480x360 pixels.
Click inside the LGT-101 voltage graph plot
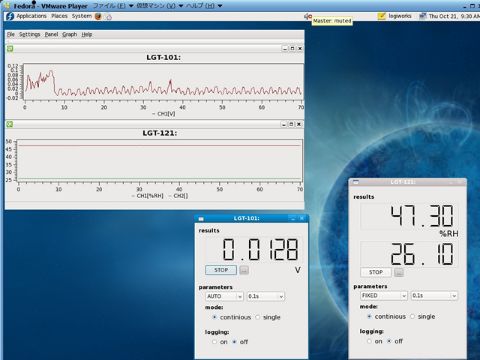163,82
